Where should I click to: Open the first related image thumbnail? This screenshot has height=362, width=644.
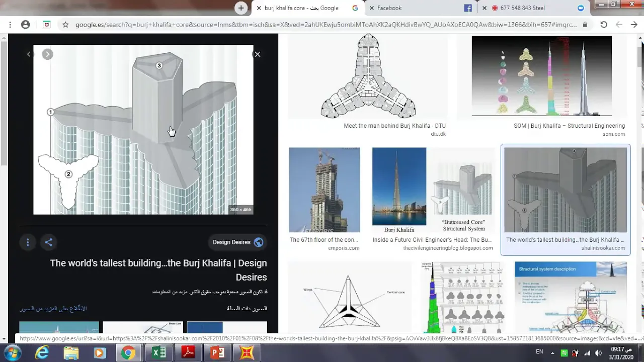[59, 327]
